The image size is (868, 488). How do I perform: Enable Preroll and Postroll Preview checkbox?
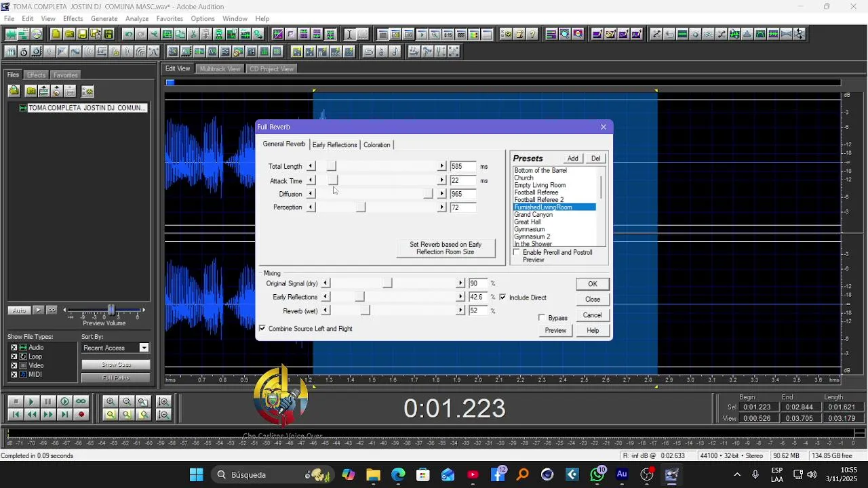click(517, 252)
